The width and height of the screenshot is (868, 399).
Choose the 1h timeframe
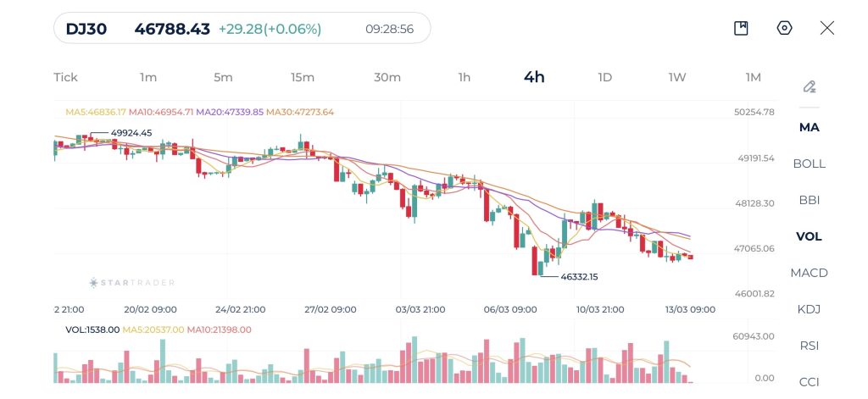pos(465,77)
